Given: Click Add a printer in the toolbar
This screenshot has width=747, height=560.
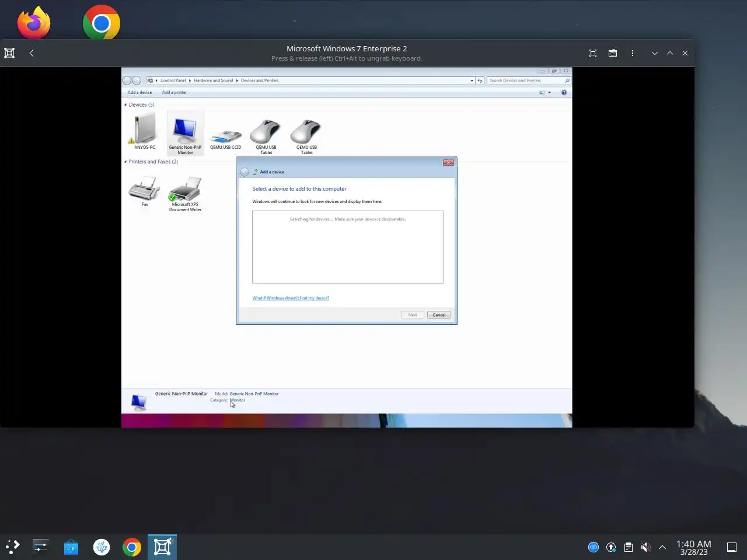Looking at the screenshot, I should pyautogui.click(x=174, y=92).
